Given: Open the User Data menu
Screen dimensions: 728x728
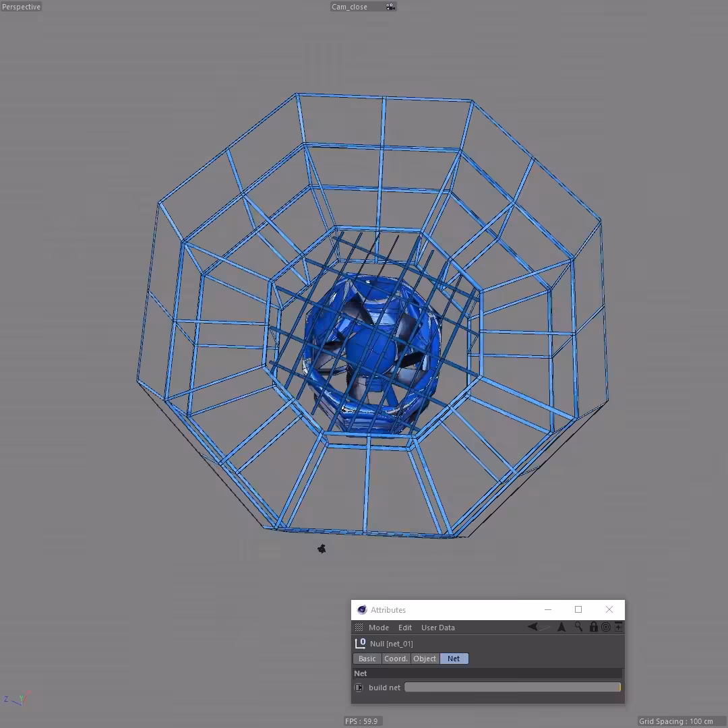Looking at the screenshot, I should pos(438,628).
